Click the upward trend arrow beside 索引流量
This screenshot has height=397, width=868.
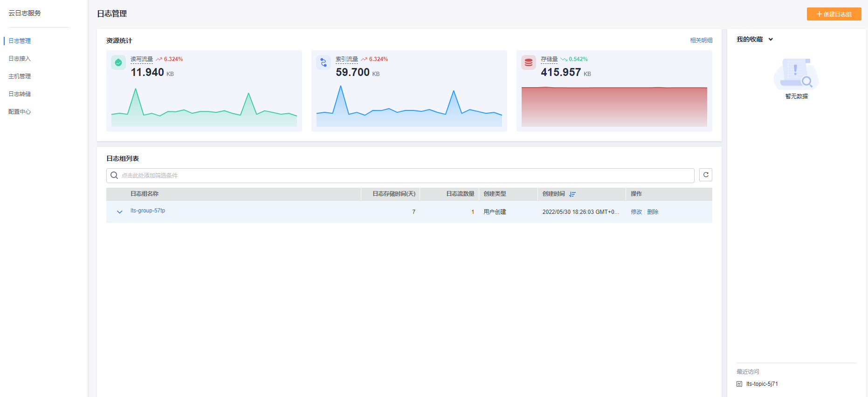tap(364, 59)
